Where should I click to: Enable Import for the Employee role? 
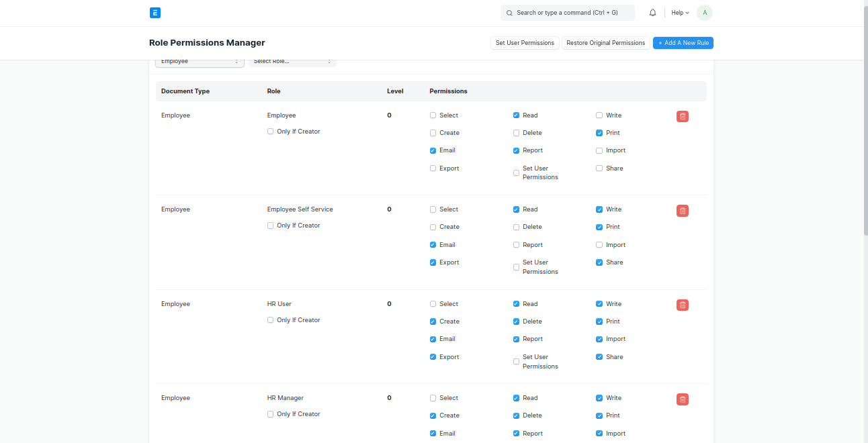tap(599, 150)
